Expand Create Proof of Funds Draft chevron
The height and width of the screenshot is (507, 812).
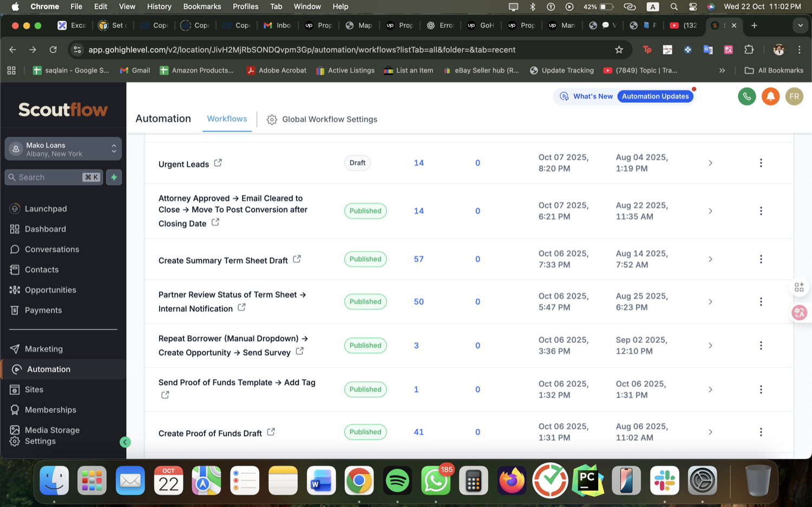pos(710,432)
